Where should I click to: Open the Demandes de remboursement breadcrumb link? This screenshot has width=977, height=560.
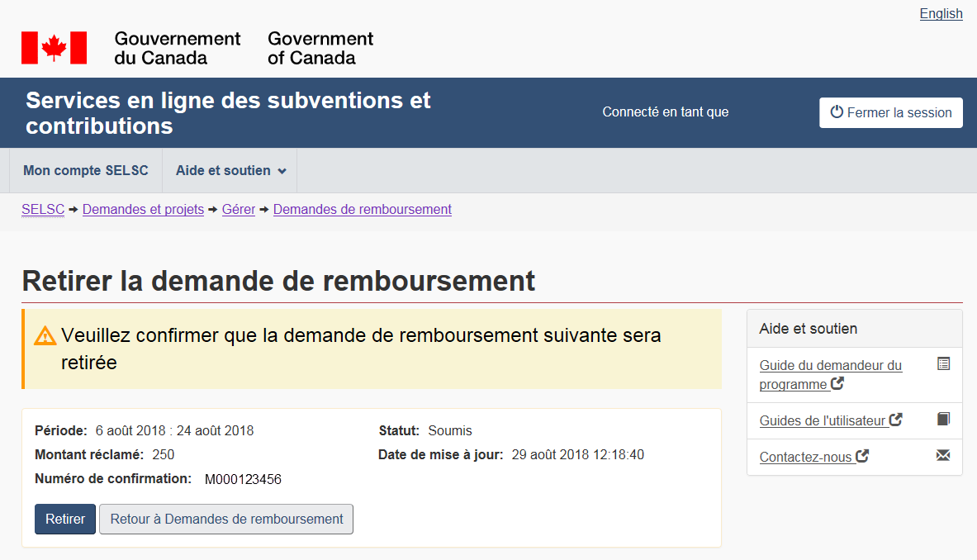pyautogui.click(x=362, y=210)
